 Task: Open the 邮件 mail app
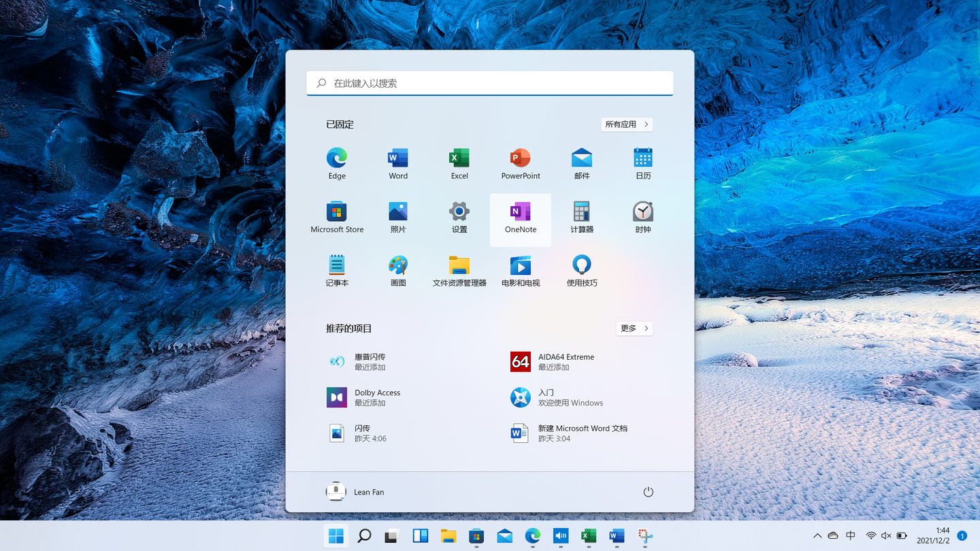point(582,164)
